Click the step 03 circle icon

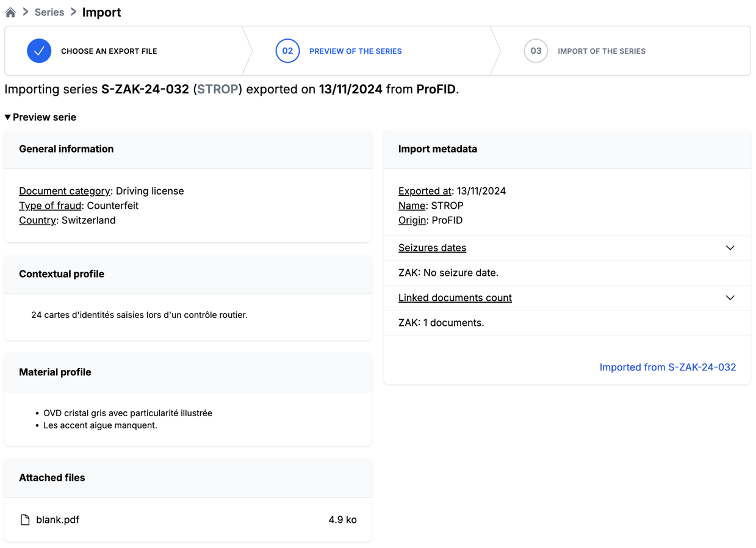[x=535, y=51]
